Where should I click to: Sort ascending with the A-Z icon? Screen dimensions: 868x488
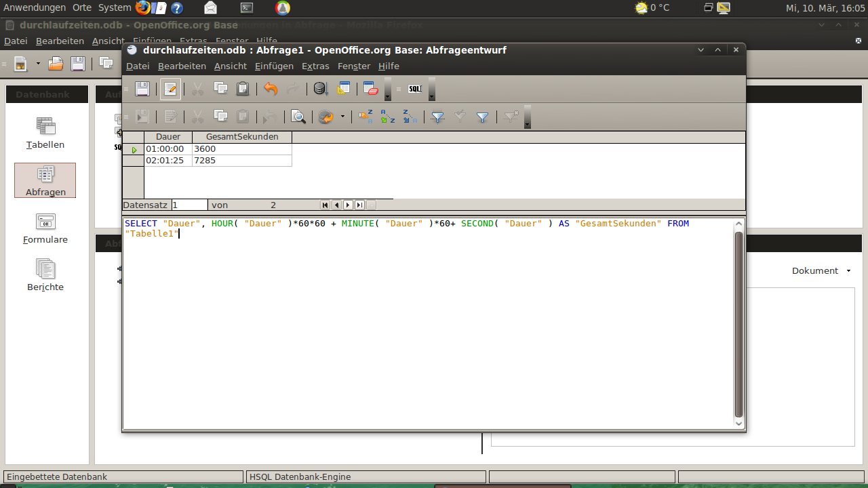click(387, 117)
